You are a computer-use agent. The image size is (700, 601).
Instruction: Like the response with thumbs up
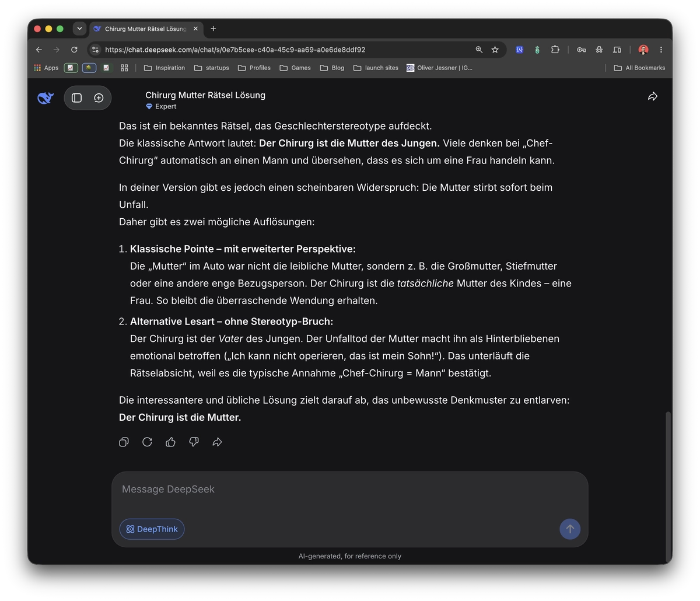170,442
